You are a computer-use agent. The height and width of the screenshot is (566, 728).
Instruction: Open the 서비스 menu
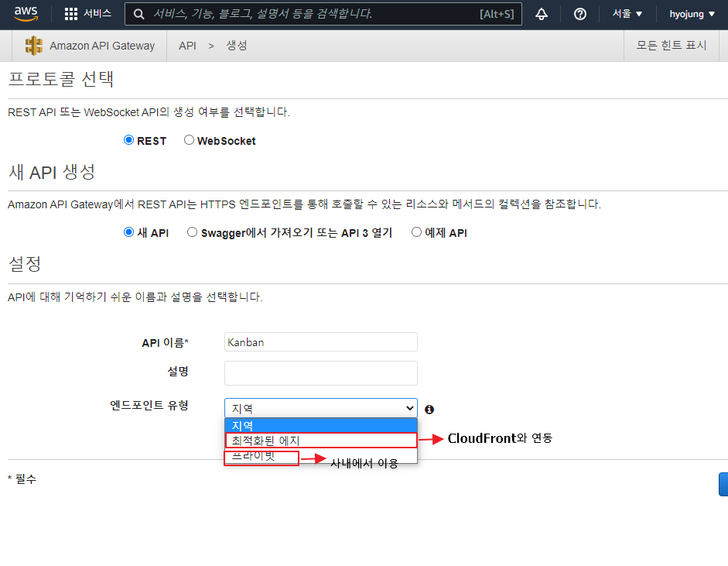[97, 13]
